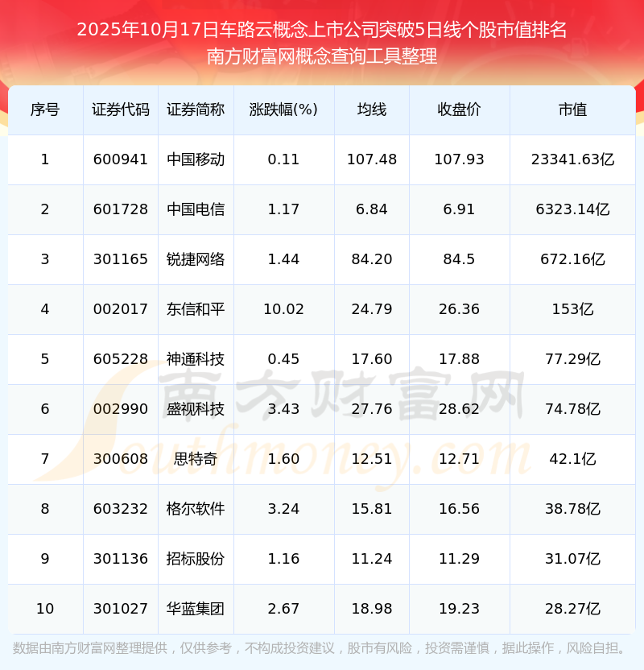This screenshot has height=670, width=644.
Task: Select the 格尔软件 name cell
Action: (196, 509)
